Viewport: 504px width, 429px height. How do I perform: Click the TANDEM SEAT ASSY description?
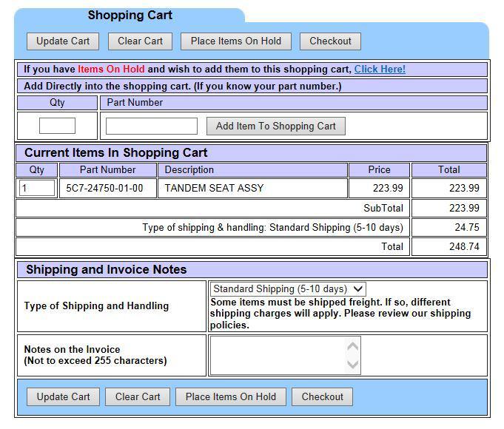(x=214, y=188)
